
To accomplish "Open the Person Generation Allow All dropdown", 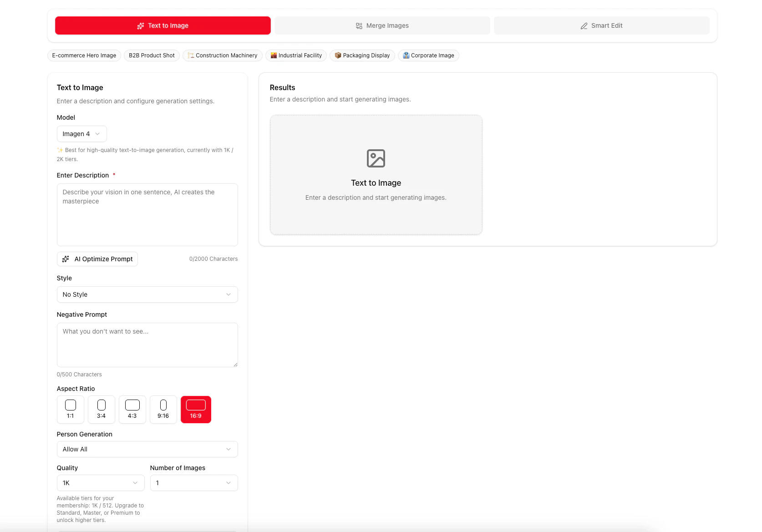I will pyautogui.click(x=147, y=449).
